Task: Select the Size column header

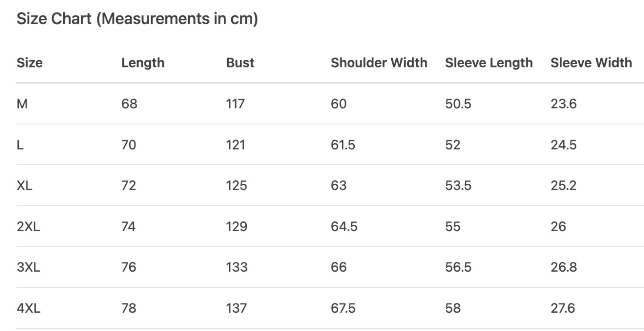Action: (30, 62)
